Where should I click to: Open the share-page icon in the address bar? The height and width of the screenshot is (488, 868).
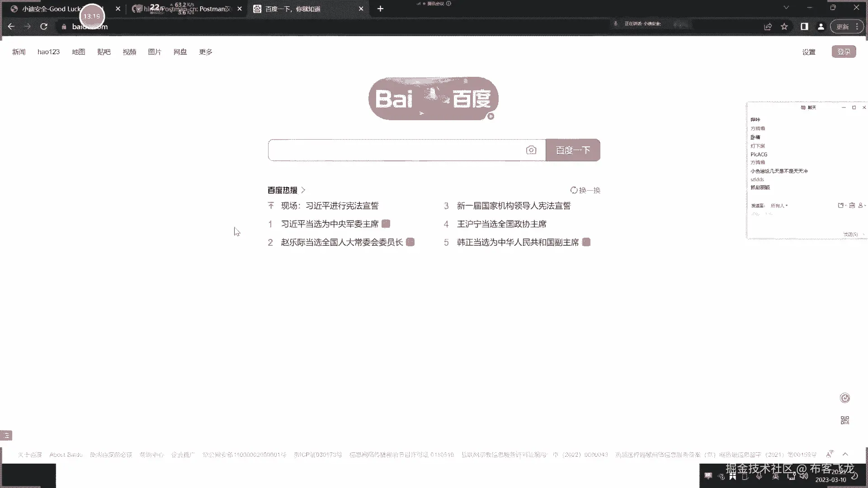point(768,27)
